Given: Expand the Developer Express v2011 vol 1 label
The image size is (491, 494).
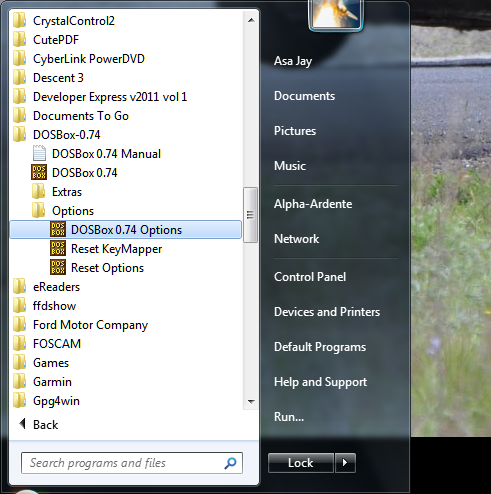Looking at the screenshot, I should coord(110,97).
